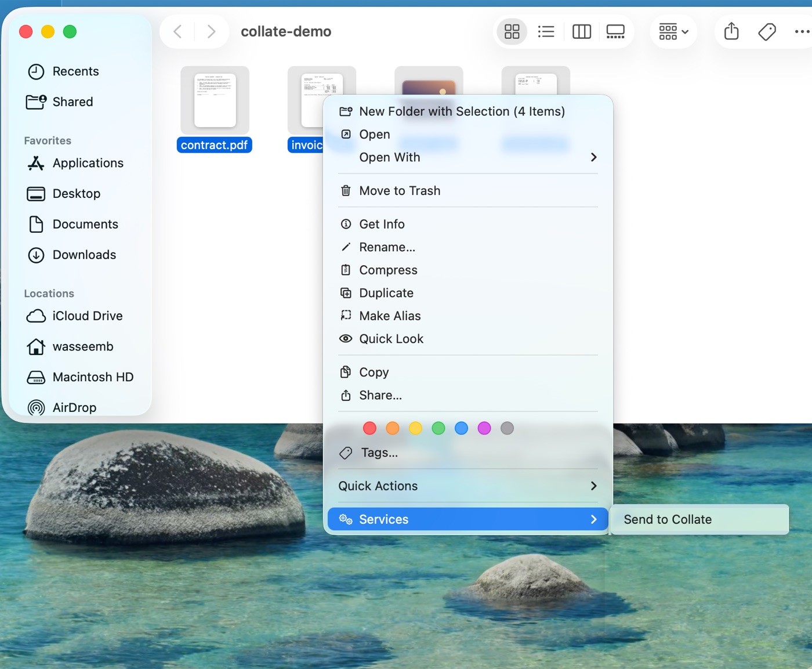Viewport: 812px width, 669px height.
Task: Open Macintosh HD in the sidebar
Action: (80, 377)
